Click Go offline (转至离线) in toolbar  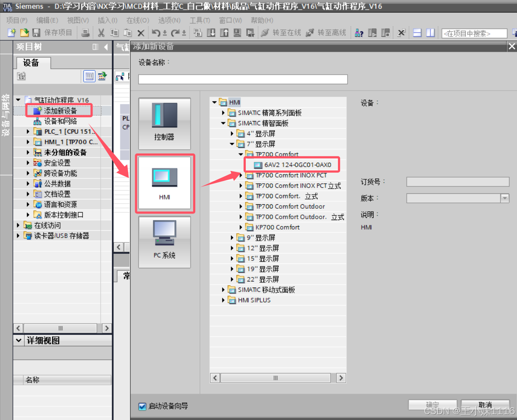pos(326,32)
